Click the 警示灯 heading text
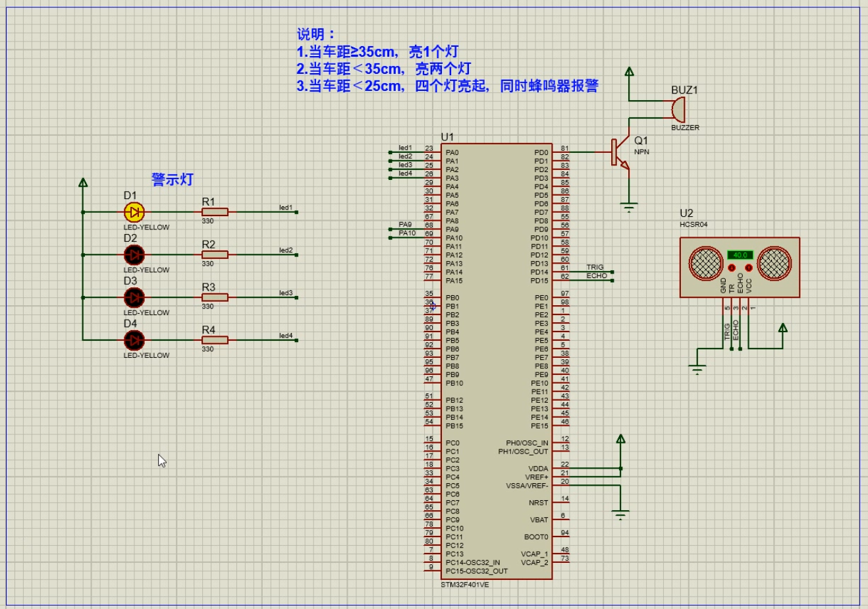Screen dimensions: 868x609 173,179
